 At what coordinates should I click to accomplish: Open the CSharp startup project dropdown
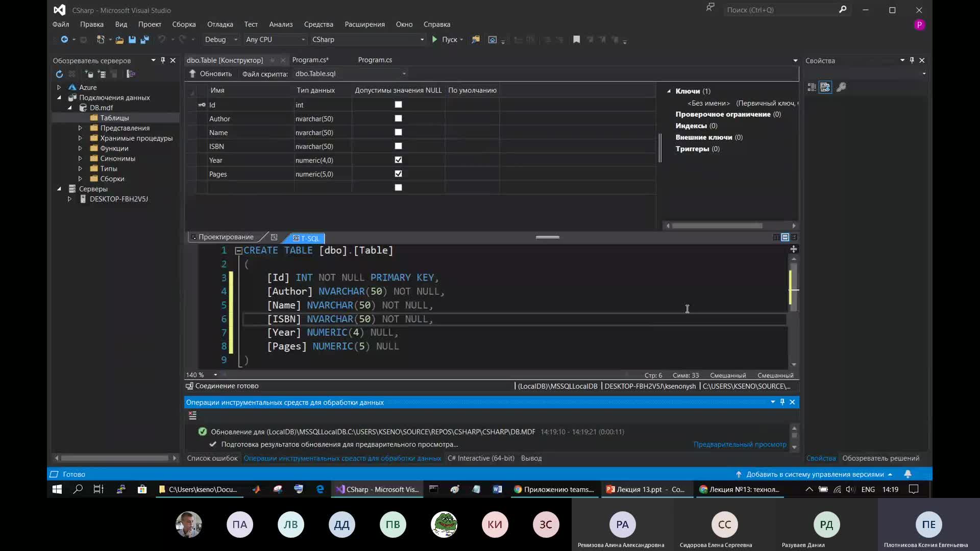point(367,39)
